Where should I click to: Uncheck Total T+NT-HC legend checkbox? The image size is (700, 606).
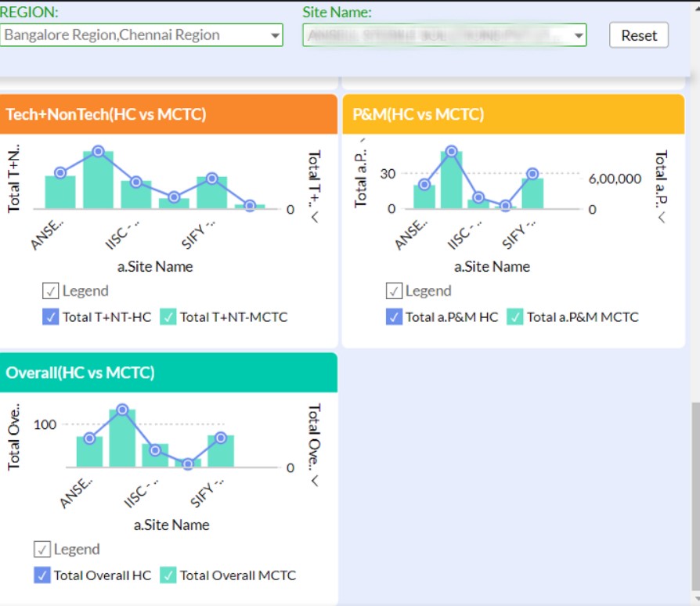tap(50, 317)
